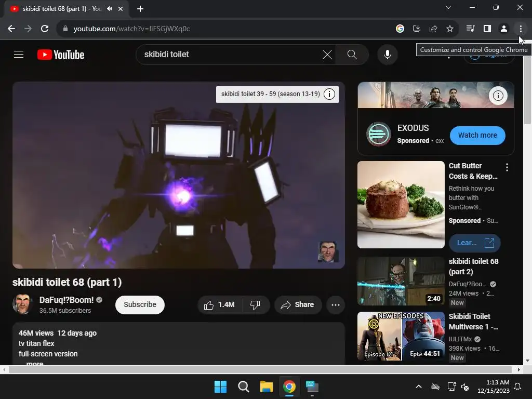Like the video with thumbs up

click(220, 304)
